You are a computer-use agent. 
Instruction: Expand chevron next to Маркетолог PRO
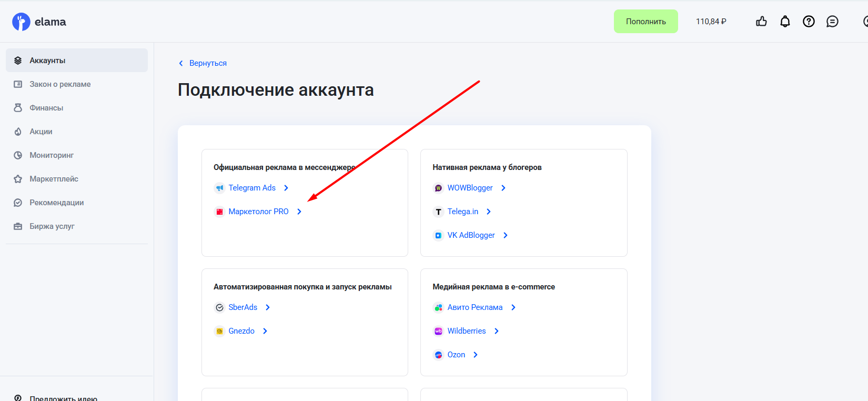[x=299, y=212]
